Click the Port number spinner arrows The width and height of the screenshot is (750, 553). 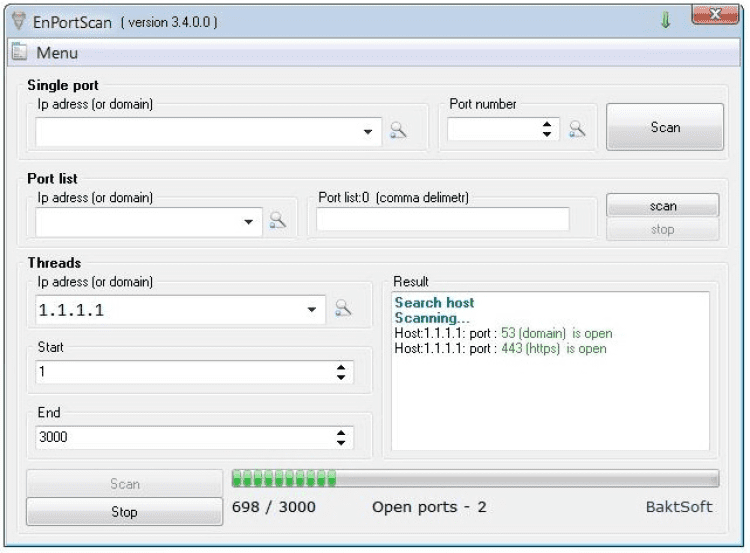pos(547,129)
